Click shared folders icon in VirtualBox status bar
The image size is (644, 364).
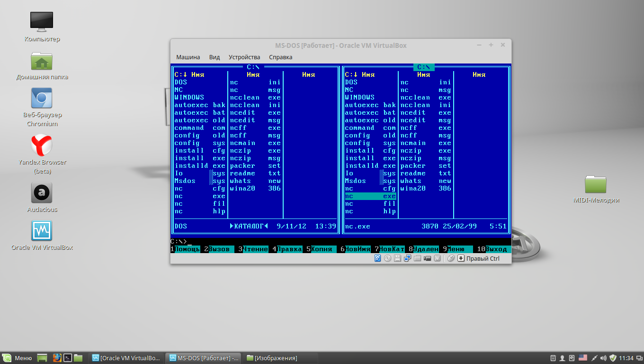(417, 258)
